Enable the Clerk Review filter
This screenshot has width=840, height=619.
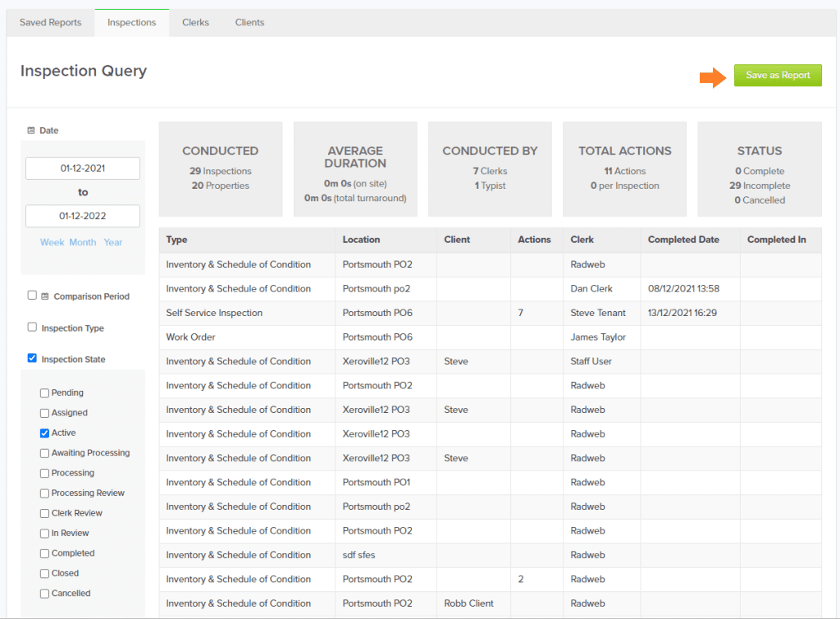coord(44,513)
